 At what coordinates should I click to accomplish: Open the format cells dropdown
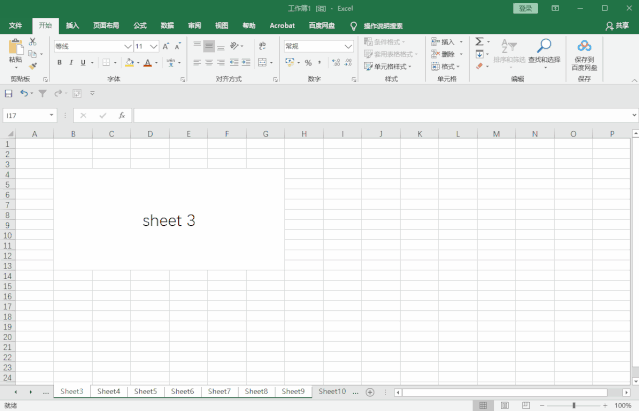coord(445,66)
